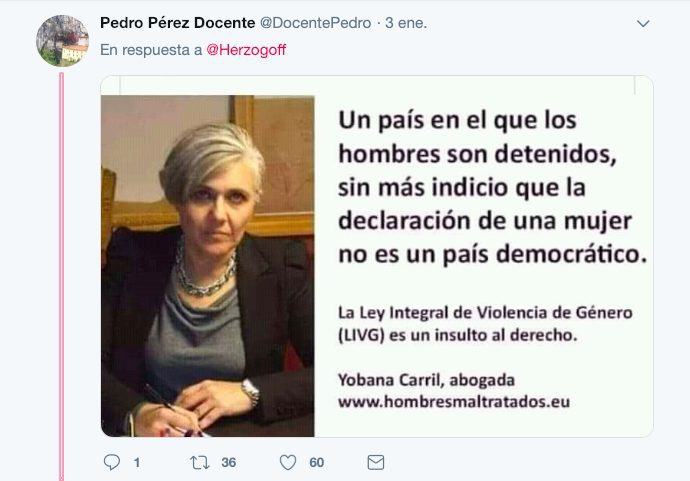Screen dimensions: 690x481
Task: Click the reply speech bubble icon
Action: [112, 462]
